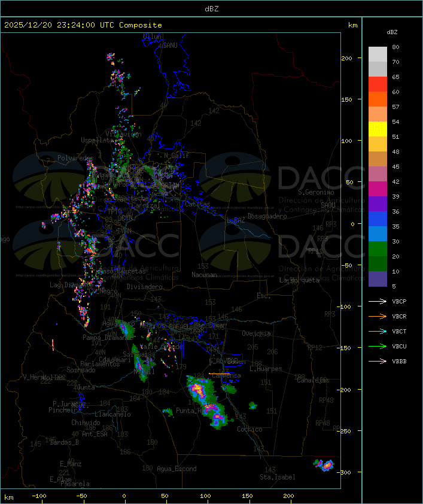Click the Nacunan map label
The image size is (423, 504).
click(x=204, y=275)
